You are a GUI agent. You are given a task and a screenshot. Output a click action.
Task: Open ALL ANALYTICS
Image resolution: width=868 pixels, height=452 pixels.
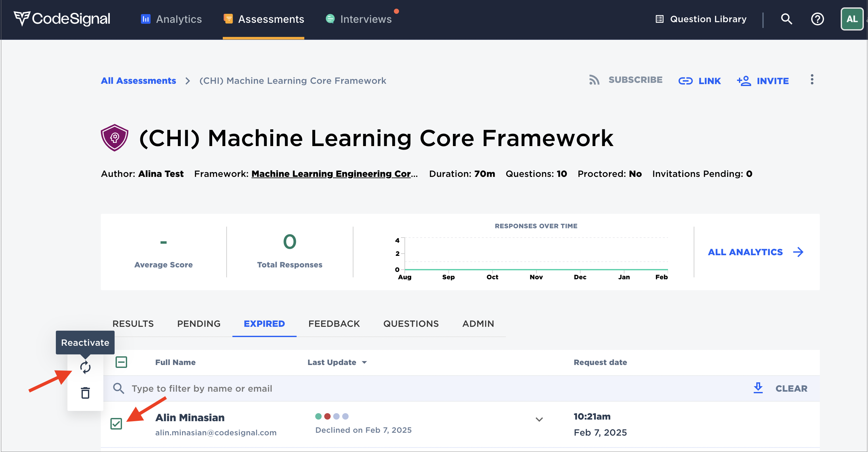click(x=756, y=252)
